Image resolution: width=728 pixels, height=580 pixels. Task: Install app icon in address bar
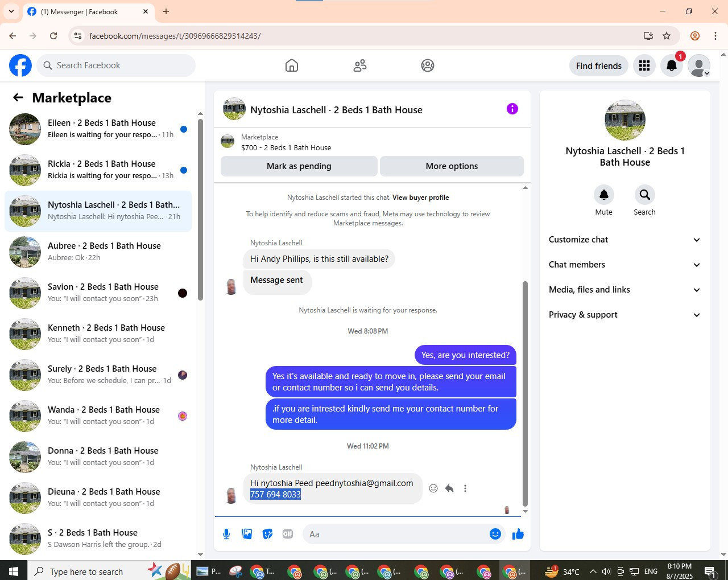pyautogui.click(x=648, y=36)
